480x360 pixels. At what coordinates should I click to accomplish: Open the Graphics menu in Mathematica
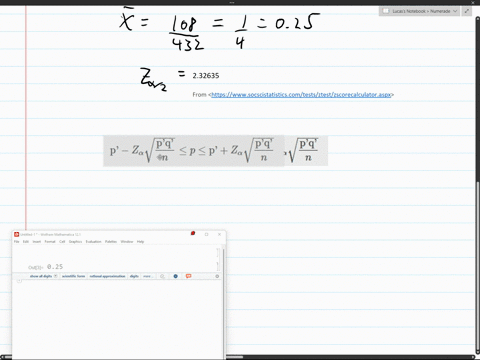coord(75,242)
